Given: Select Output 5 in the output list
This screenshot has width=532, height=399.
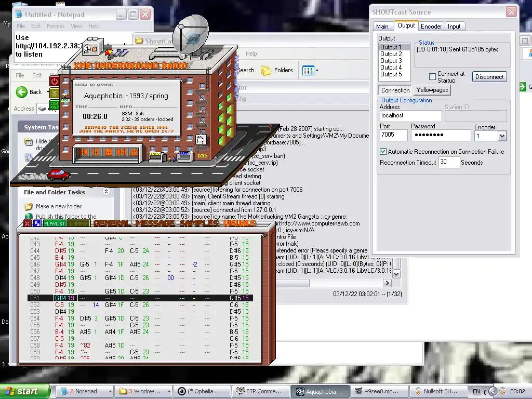Looking at the screenshot, I should point(394,74).
